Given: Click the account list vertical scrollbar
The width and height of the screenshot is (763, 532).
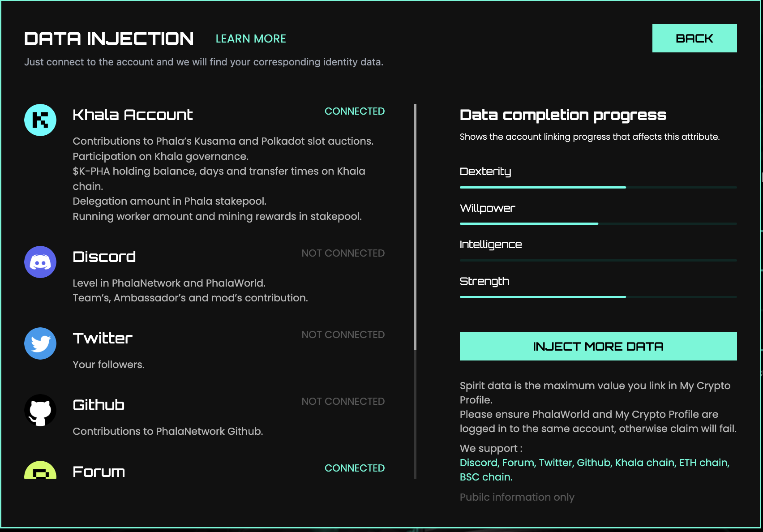Looking at the screenshot, I should (x=415, y=227).
